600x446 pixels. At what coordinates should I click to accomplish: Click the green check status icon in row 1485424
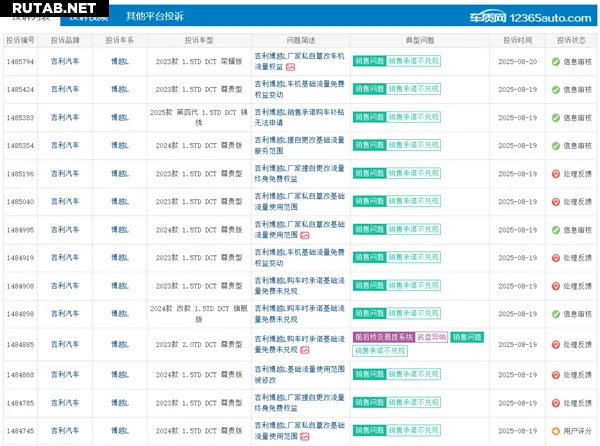click(556, 90)
